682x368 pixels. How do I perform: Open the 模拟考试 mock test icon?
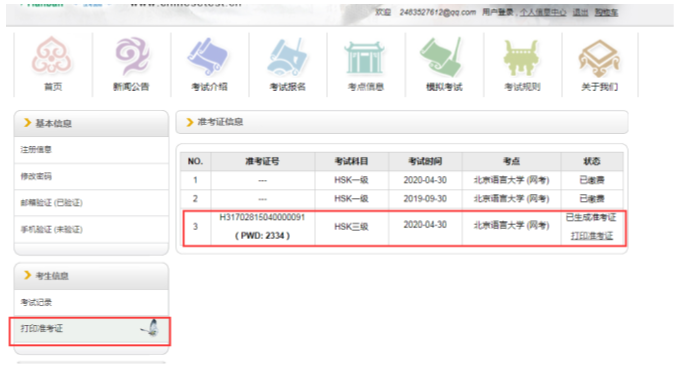point(441,57)
